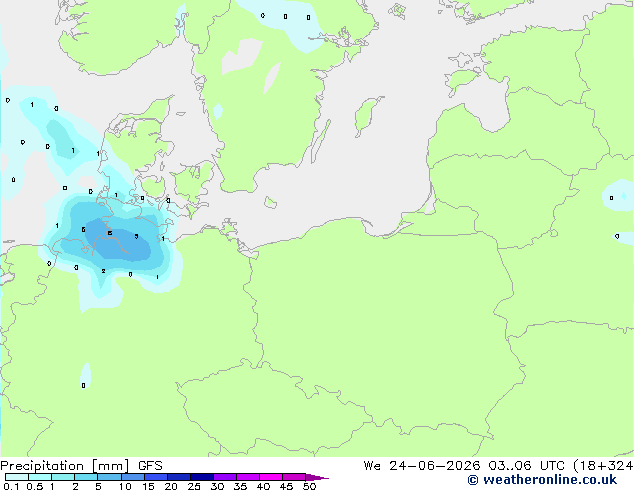Click the 15–20 mm legend swatch
634x490 pixels.
tap(156, 477)
